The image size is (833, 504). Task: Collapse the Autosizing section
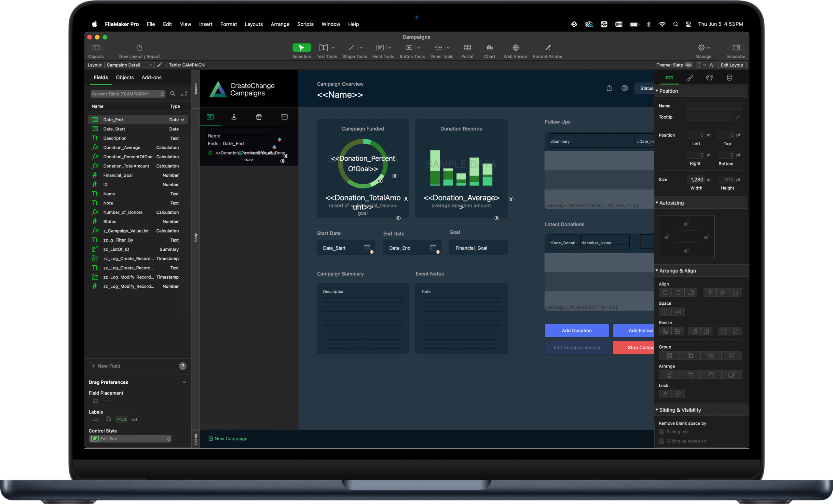657,203
